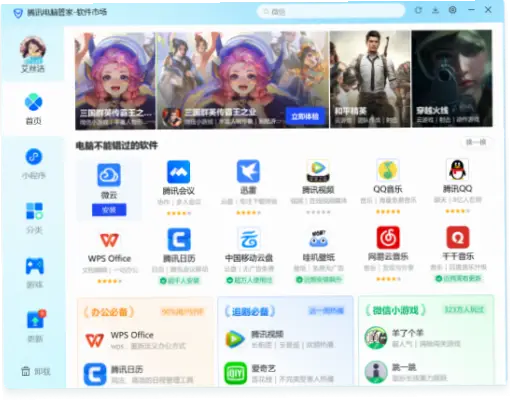Click the green badge under 中国移动云盘
This screenshot has height=400, width=510.
coord(249,280)
